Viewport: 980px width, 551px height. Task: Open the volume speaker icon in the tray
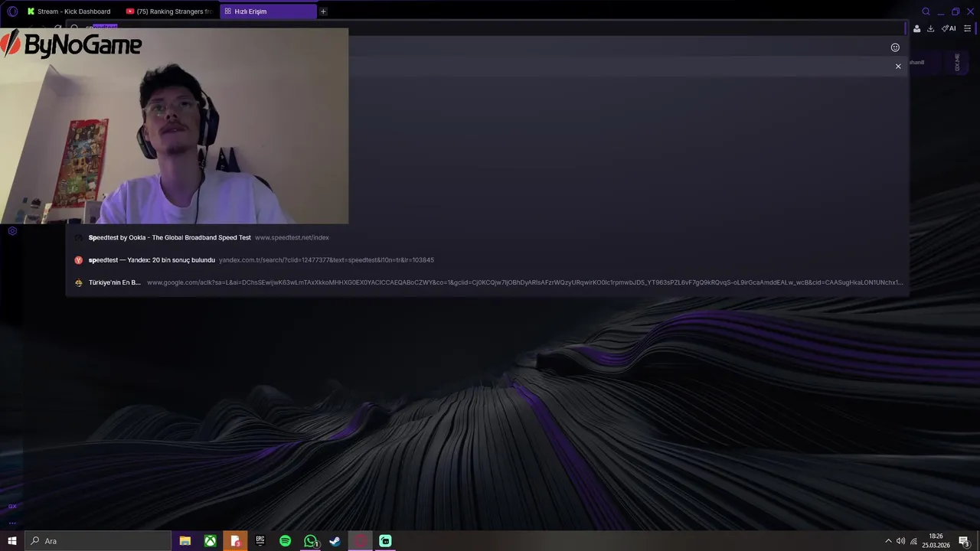[x=900, y=541]
